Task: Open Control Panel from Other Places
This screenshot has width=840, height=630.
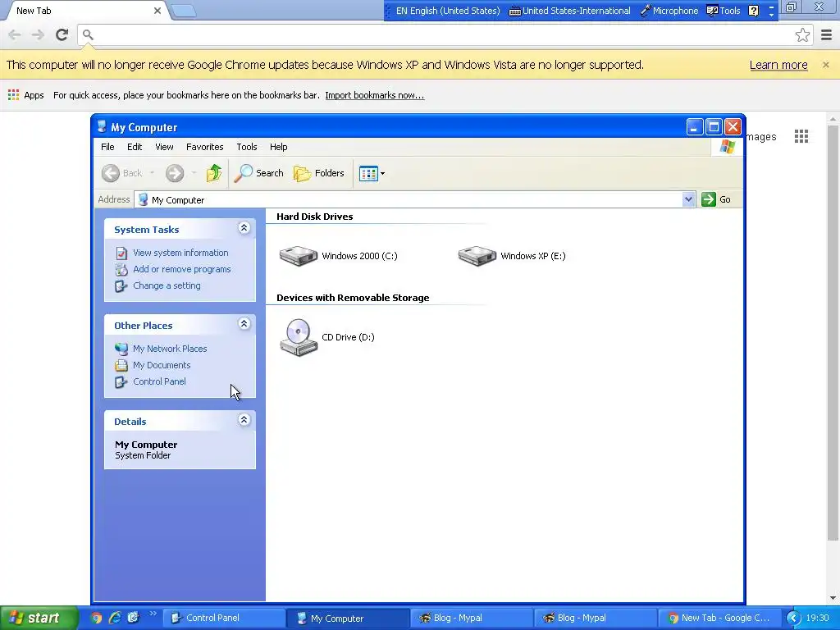Action: tap(159, 381)
